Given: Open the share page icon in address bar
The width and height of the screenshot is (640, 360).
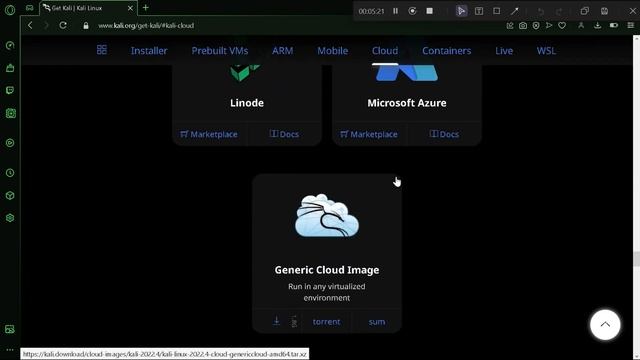Looking at the screenshot, I should click(x=510, y=25).
